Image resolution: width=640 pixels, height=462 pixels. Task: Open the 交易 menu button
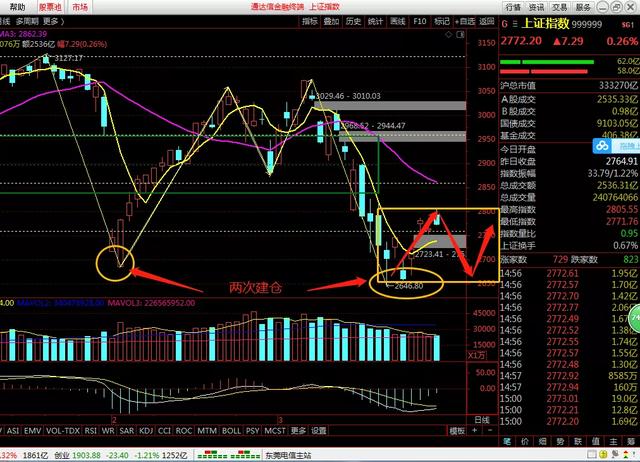pos(560,7)
